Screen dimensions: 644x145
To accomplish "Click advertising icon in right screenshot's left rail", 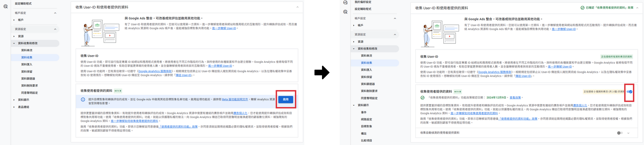I will (345, 12).
